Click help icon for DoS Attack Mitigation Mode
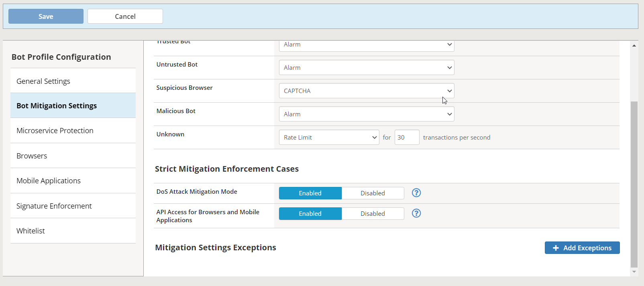The width and height of the screenshot is (644, 286). point(416,193)
